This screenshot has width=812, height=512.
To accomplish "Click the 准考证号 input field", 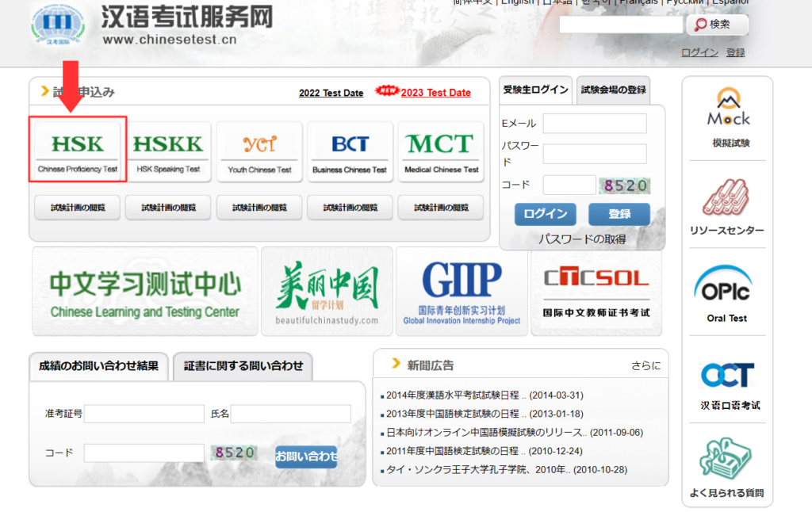I will 144,414.
